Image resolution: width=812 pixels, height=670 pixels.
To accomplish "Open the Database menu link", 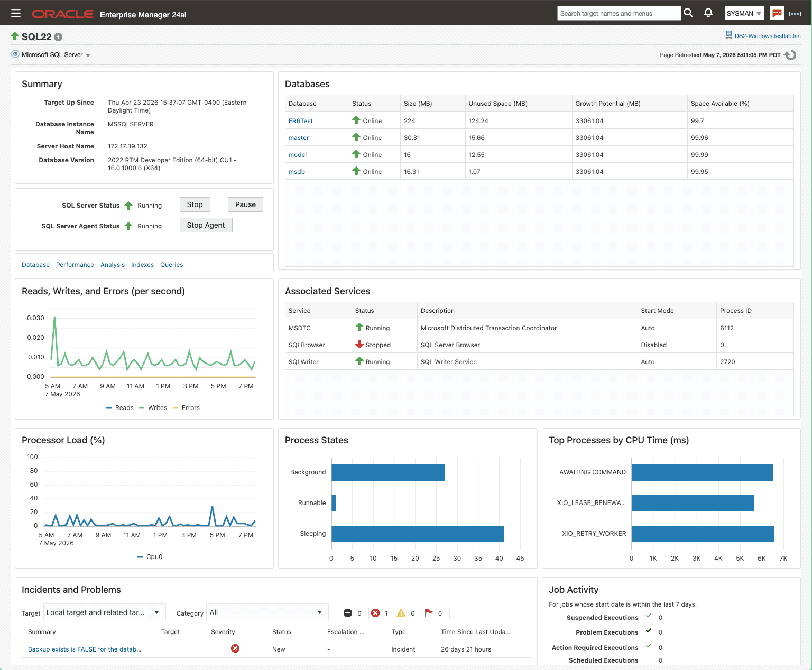I will 35,265.
